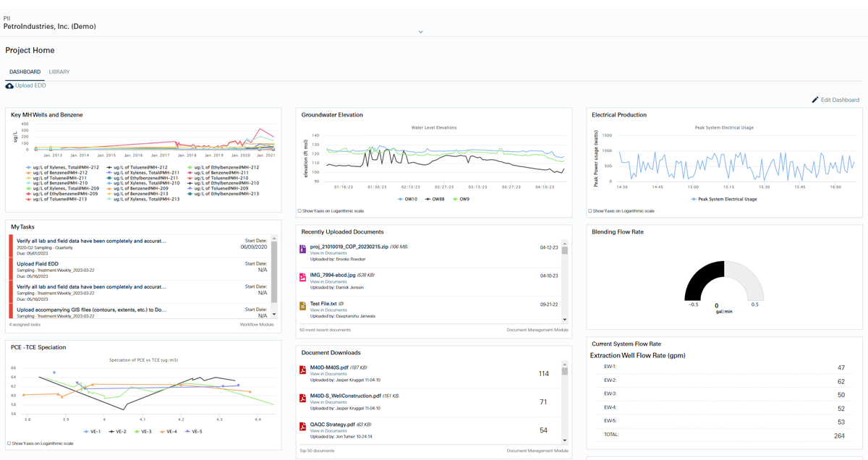Click the My Tasks scroll-up arrow
The width and height of the screenshot is (868, 460).
pyautogui.click(x=274, y=239)
